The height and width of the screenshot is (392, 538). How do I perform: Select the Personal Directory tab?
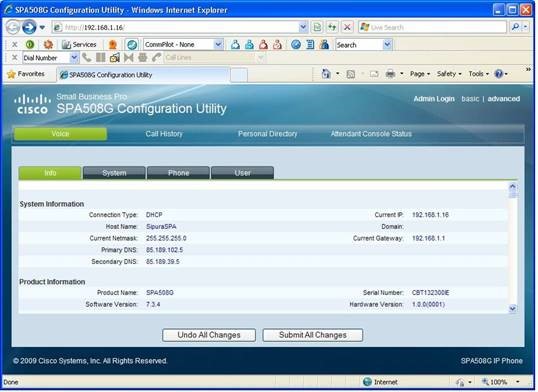coord(268,134)
